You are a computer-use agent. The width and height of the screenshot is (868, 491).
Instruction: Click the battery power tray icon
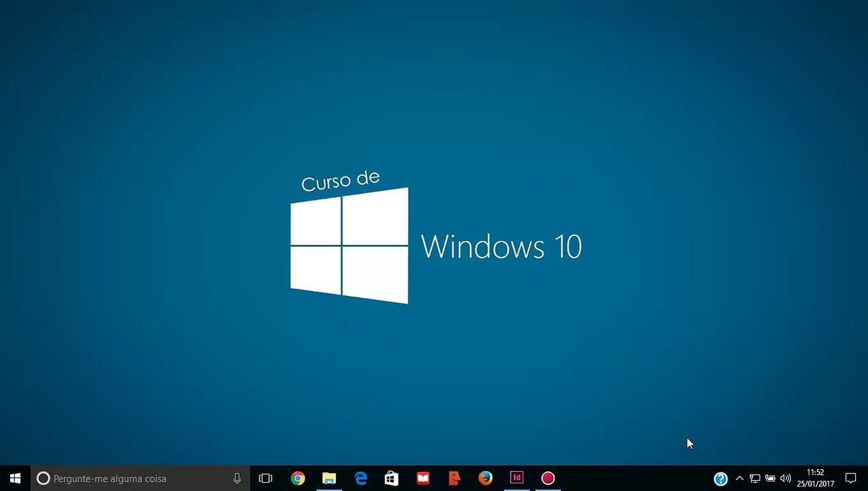pyautogui.click(x=770, y=479)
